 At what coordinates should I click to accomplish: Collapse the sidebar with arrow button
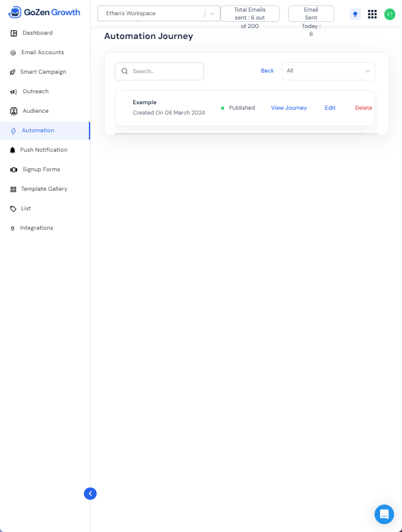pyautogui.click(x=90, y=494)
